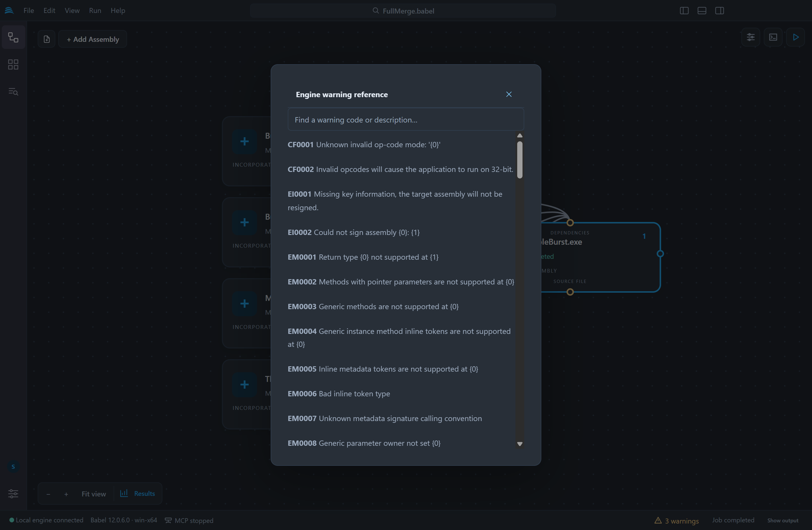Open the preferences sliders icon in sidebar

point(13,493)
